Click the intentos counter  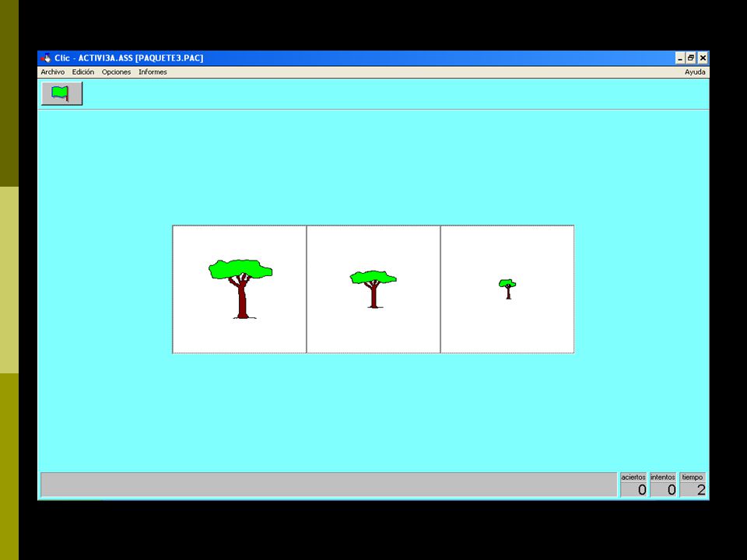[x=663, y=485]
